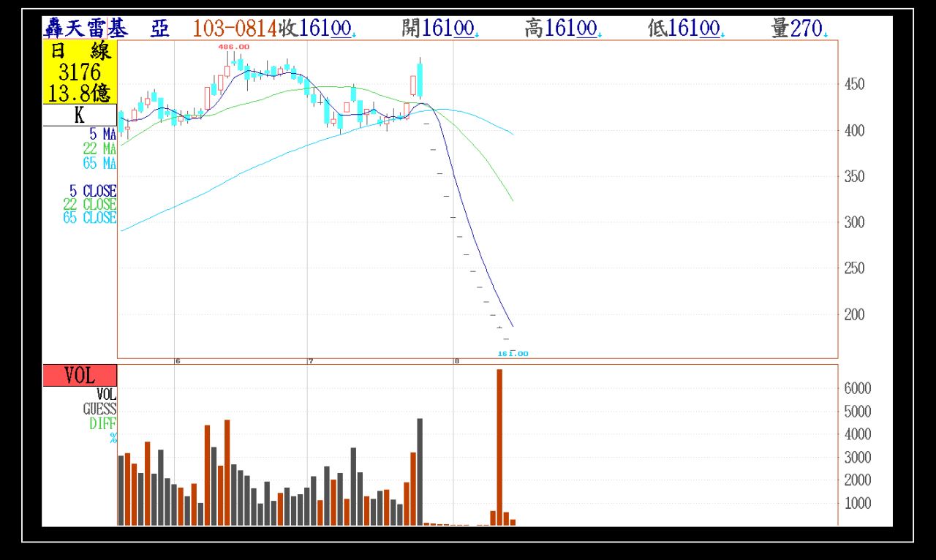Click the green DIFF indicator label
Image resolution: width=936 pixels, height=560 pixels.
coord(102,423)
